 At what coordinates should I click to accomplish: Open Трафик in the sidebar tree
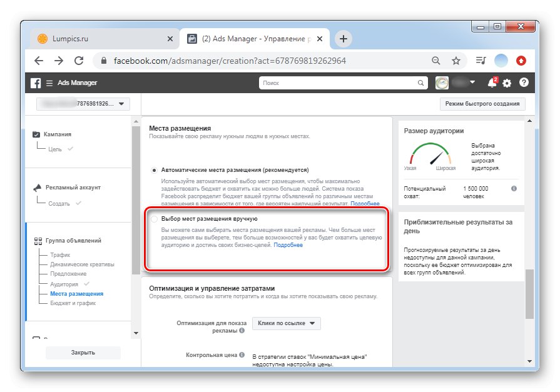pyautogui.click(x=60, y=255)
